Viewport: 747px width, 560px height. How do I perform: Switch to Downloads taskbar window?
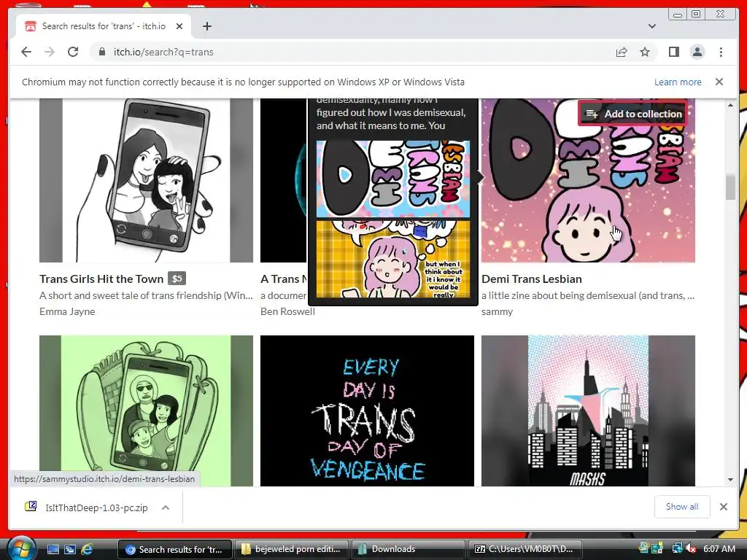pos(408,549)
